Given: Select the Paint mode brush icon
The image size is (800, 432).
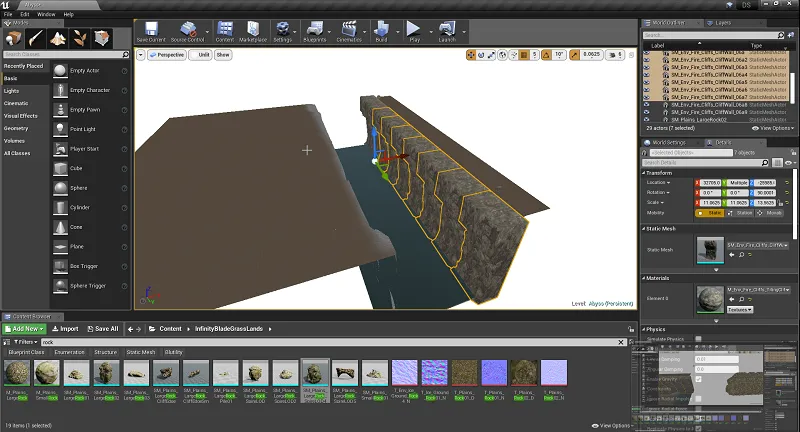Looking at the screenshot, I should pos(36,38).
